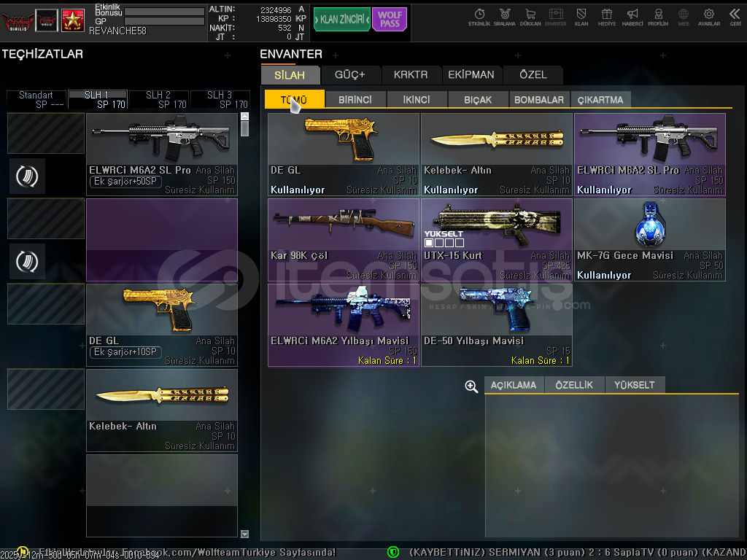
Task: Open the KLAN shield icon
Action: [581, 17]
